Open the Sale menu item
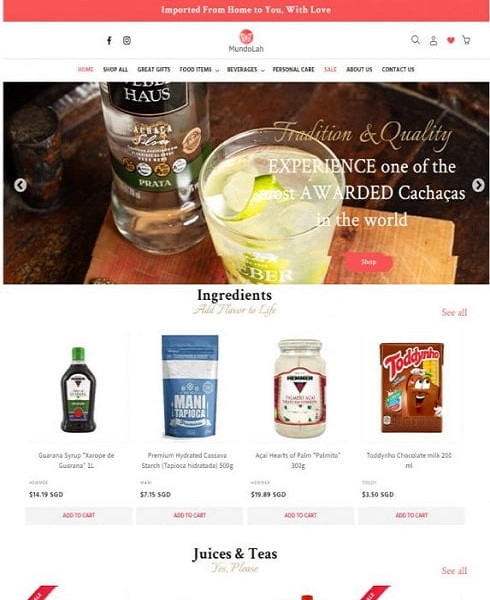This screenshot has width=490, height=600. click(x=330, y=70)
